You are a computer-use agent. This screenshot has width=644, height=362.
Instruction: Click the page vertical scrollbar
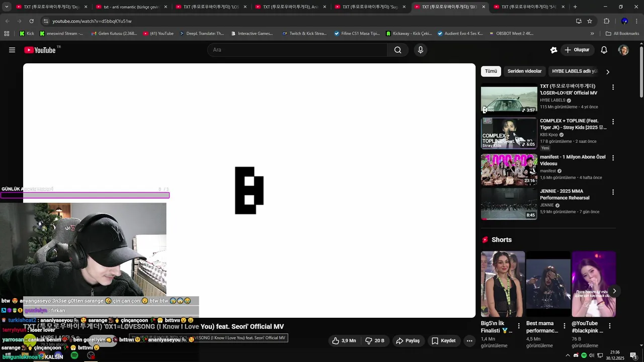pos(641,72)
